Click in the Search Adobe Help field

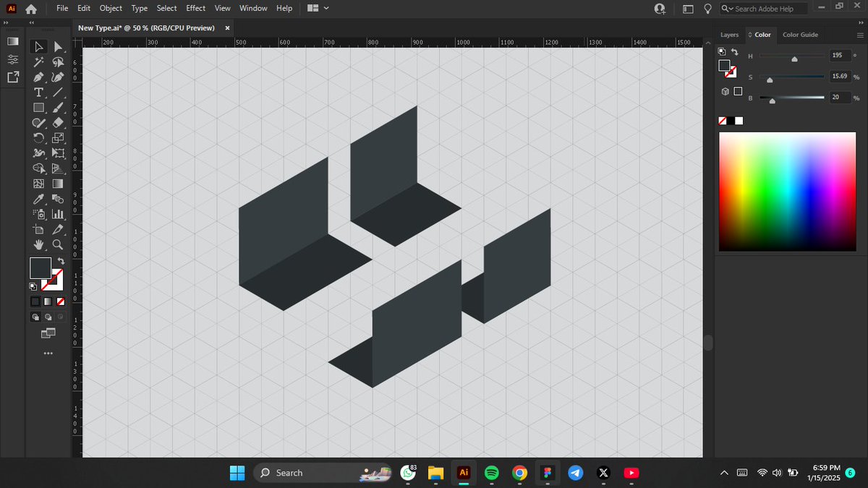(765, 9)
